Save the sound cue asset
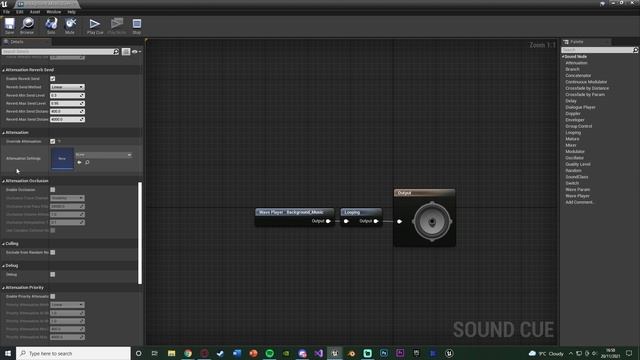 (x=9, y=25)
